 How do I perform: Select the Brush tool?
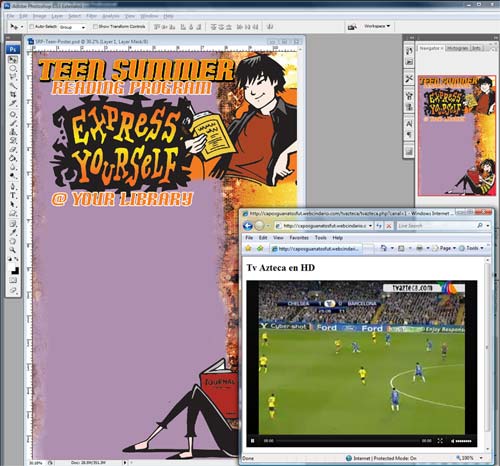point(13,123)
